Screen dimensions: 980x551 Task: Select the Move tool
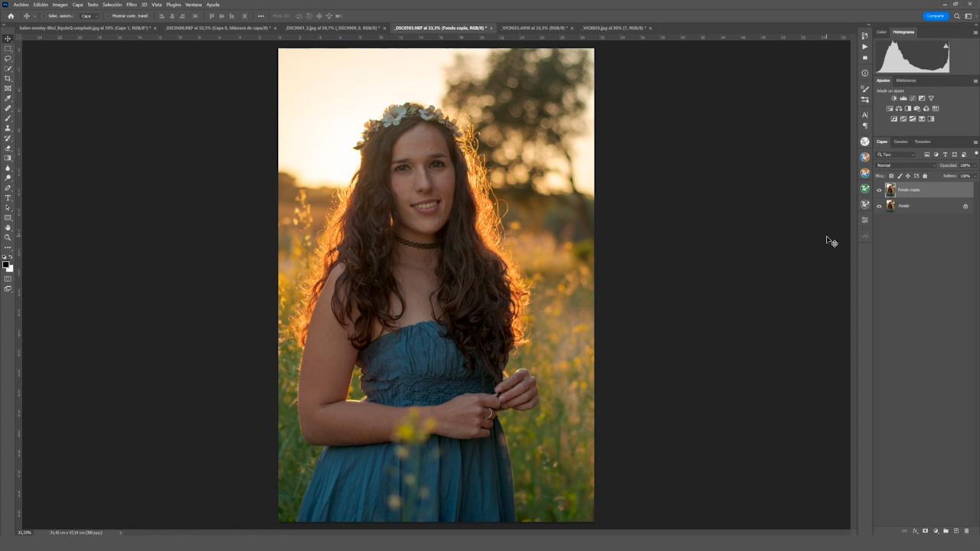(8, 37)
